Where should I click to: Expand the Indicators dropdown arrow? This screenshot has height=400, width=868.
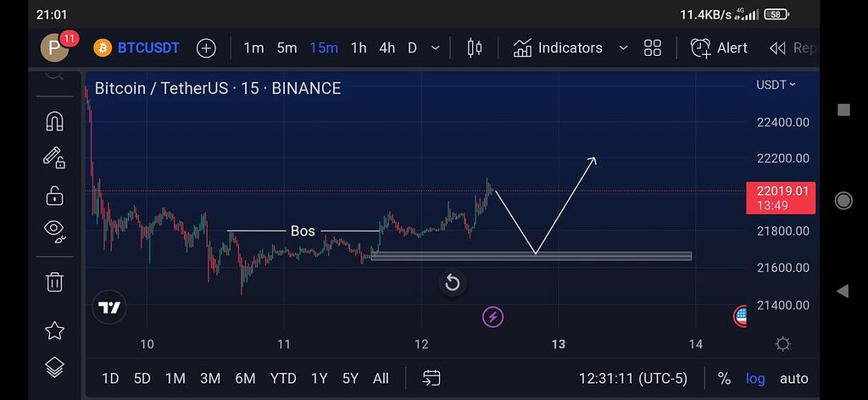(624, 48)
